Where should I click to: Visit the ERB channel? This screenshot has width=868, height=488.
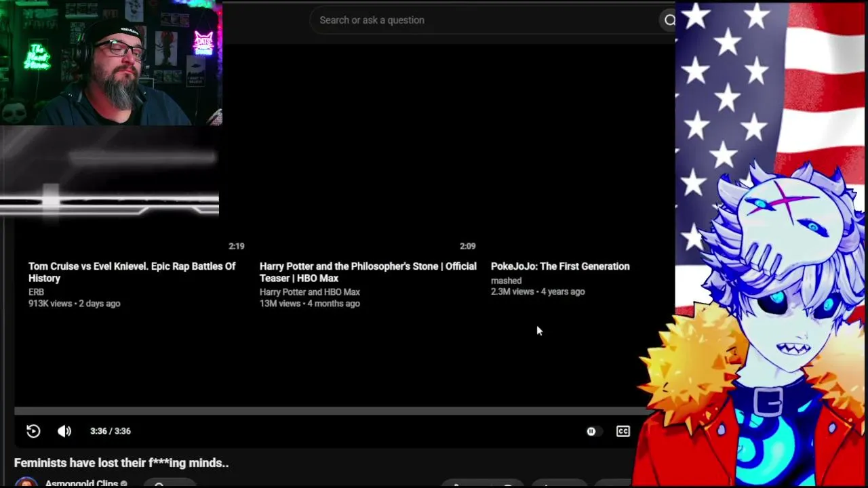tap(36, 292)
